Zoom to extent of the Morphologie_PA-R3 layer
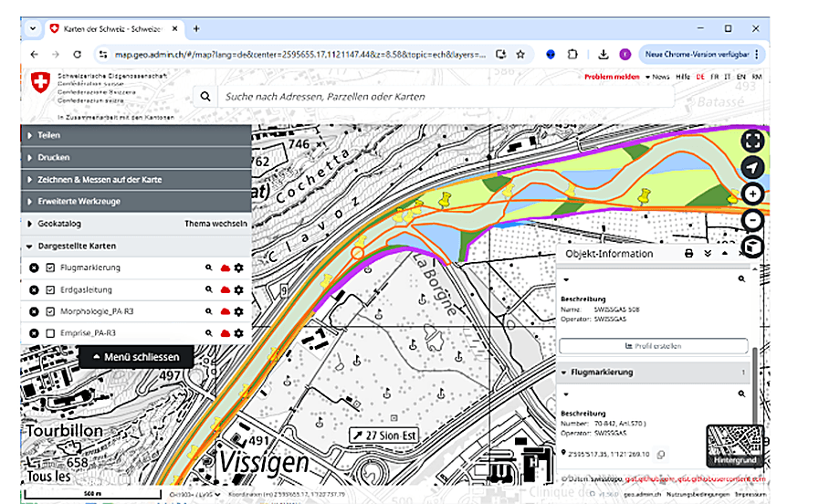This screenshot has width=819, height=504. (209, 311)
